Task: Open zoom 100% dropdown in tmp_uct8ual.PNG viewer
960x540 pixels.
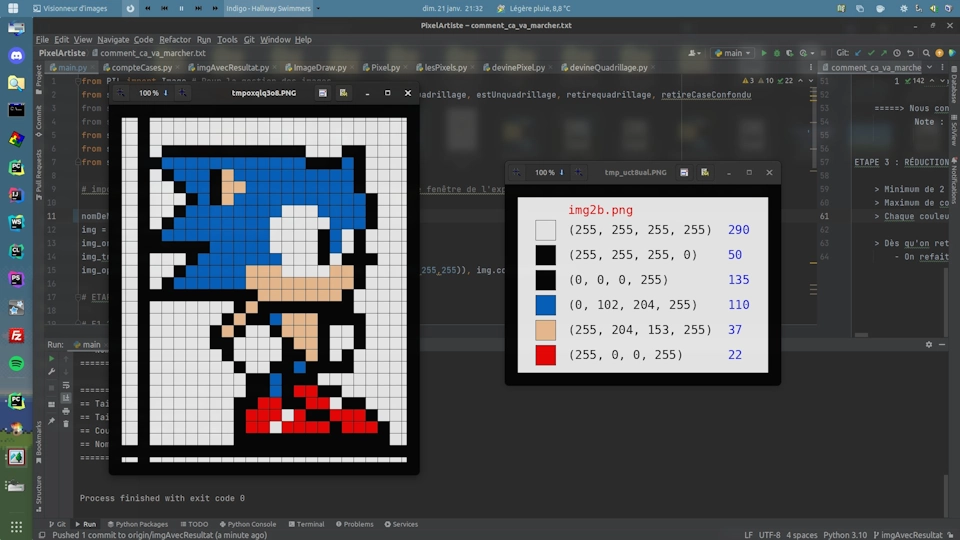Action: [549, 173]
